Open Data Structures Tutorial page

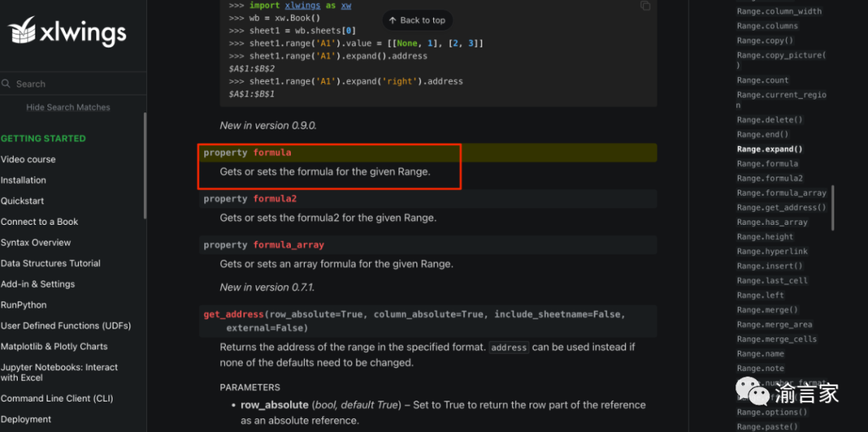tap(51, 263)
